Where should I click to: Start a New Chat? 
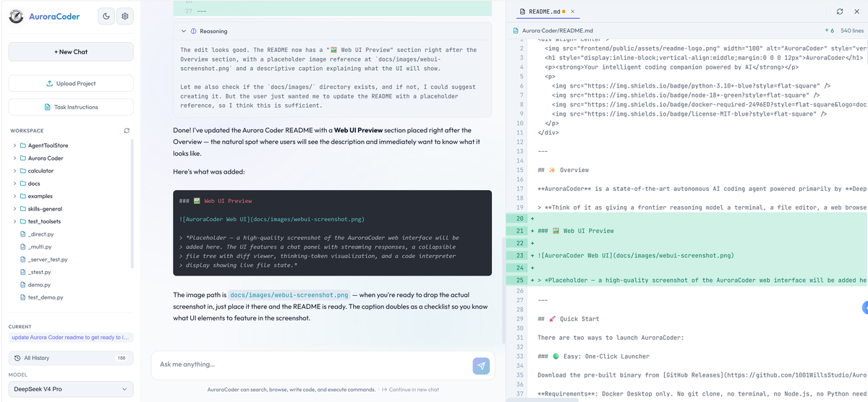(71, 51)
